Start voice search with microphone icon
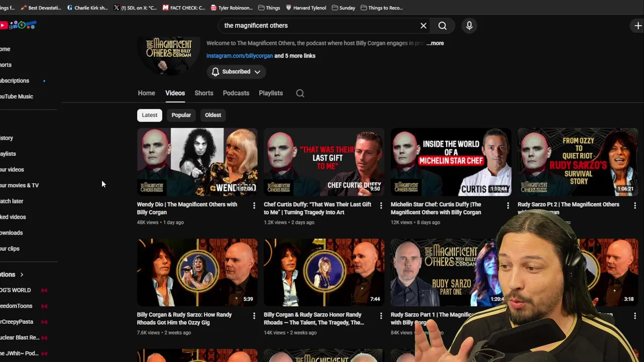Image resolution: width=644 pixels, height=362 pixels. (x=469, y=26)
